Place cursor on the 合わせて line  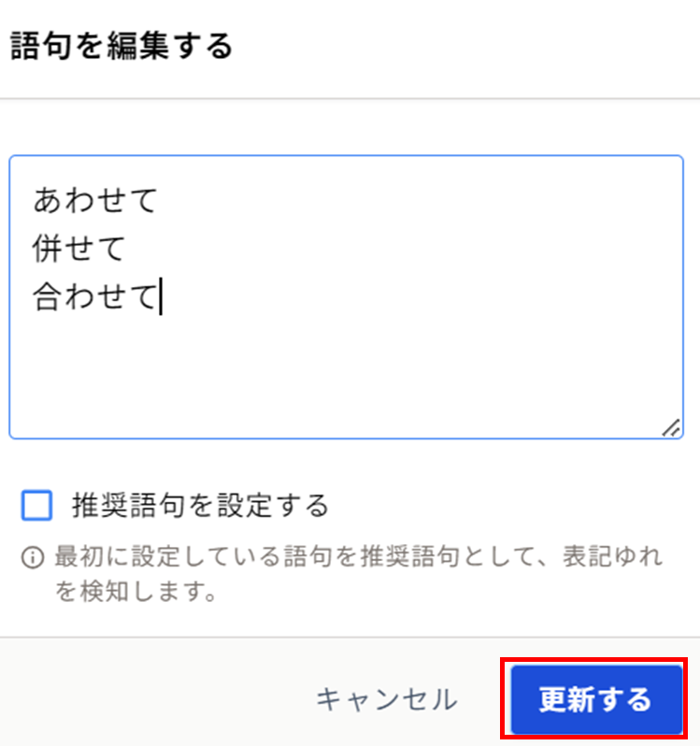(x=95, y=296)
